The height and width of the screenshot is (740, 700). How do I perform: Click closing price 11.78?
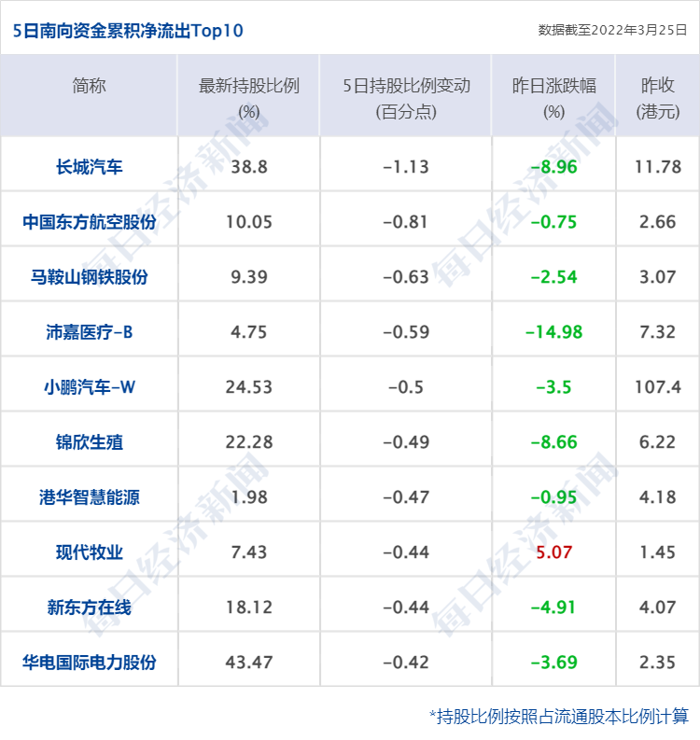658,167
